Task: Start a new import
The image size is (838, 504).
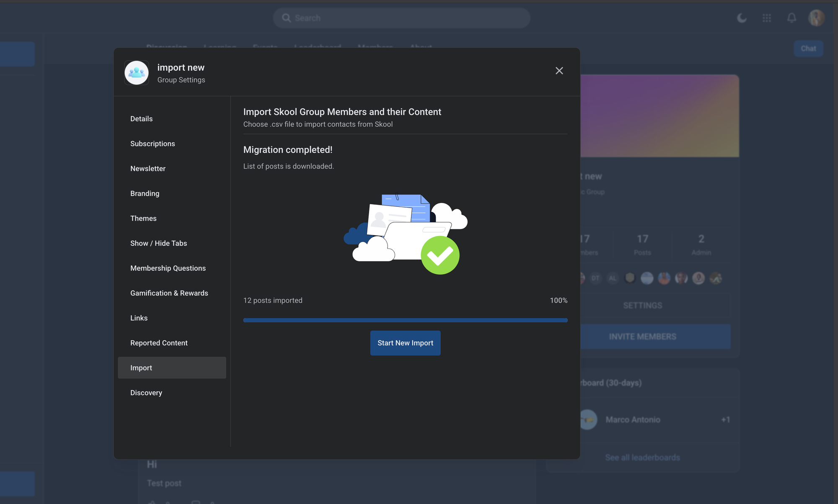Action: coord(405,343)
